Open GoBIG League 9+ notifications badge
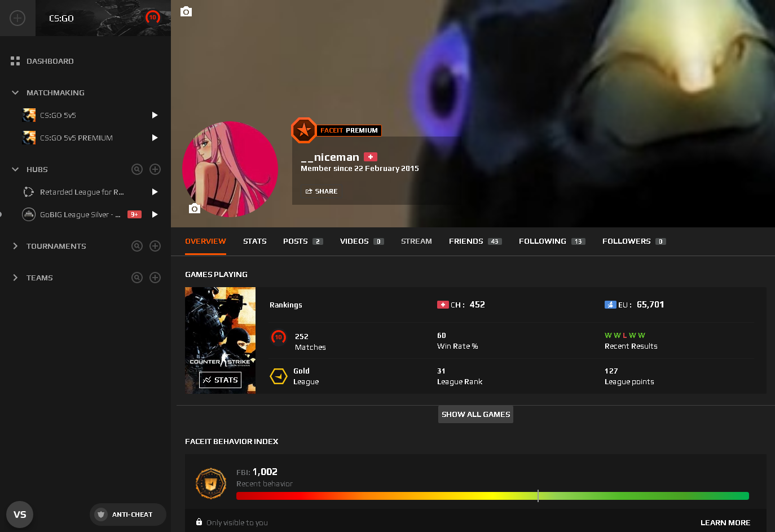Image resolution: width=775 pixels, height=532 pixels. pos(134,214)
